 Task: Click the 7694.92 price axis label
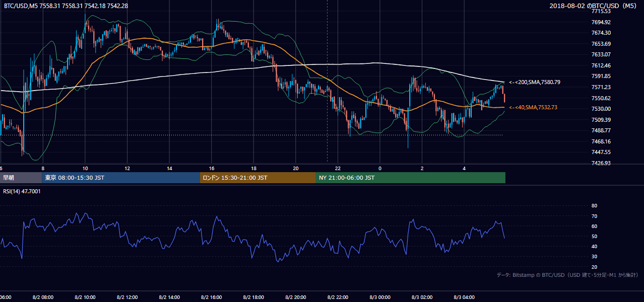[601, 22]
